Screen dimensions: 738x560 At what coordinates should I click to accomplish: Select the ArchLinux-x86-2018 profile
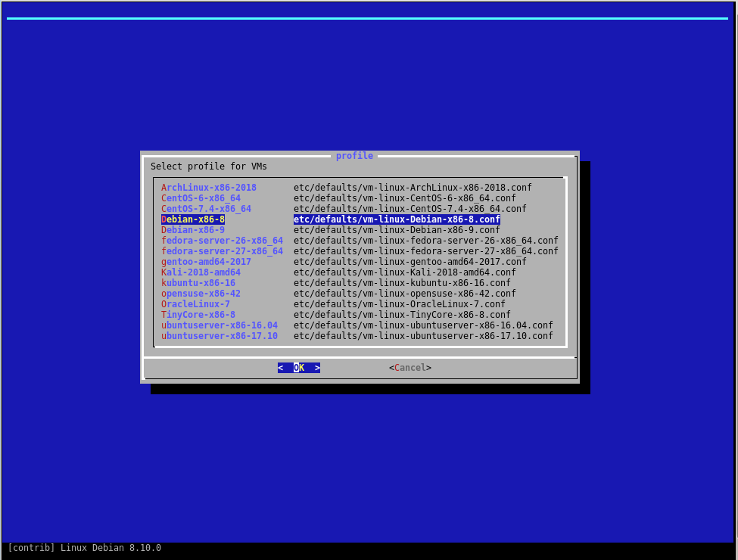click(208, 187)
